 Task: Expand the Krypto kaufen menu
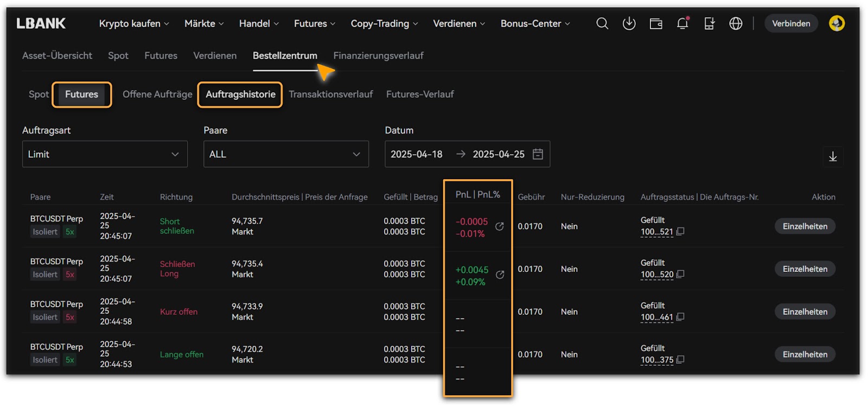click(x=134, y=24)
